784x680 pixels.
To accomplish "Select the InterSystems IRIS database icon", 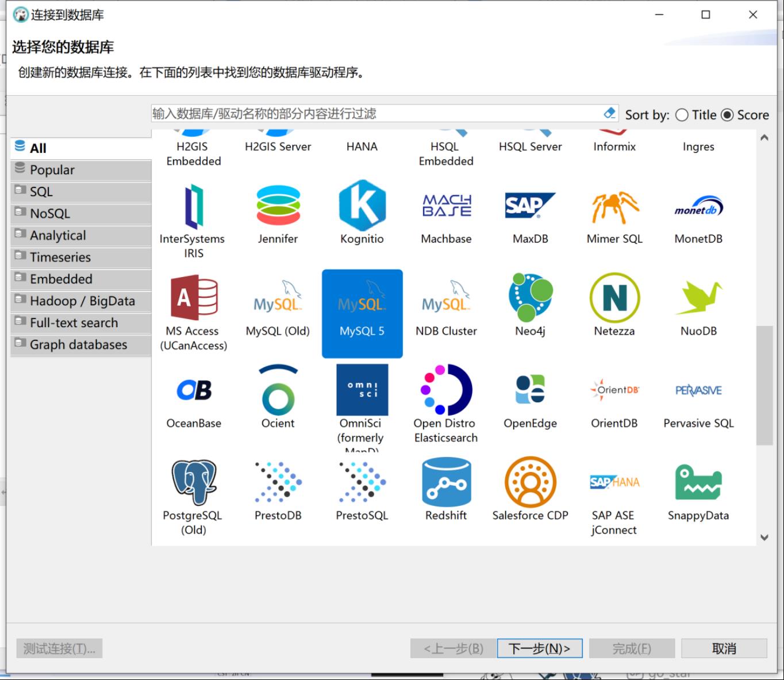I will pos(194,206).
